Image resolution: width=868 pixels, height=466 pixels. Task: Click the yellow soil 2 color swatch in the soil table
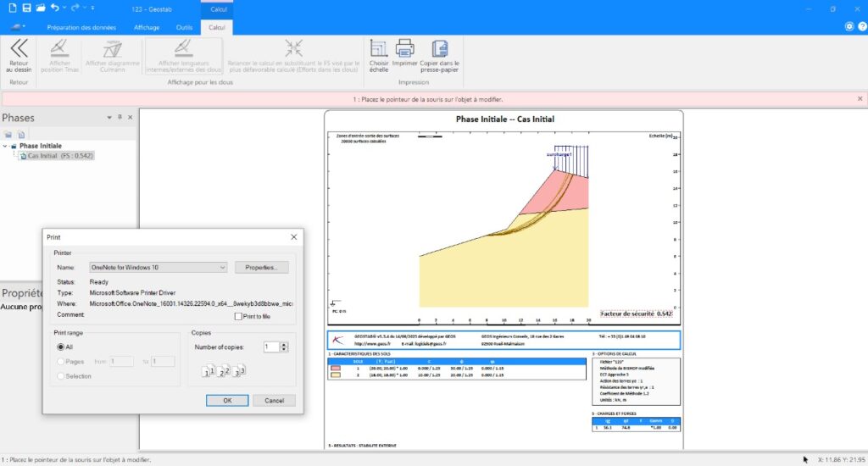pos(336,375)
